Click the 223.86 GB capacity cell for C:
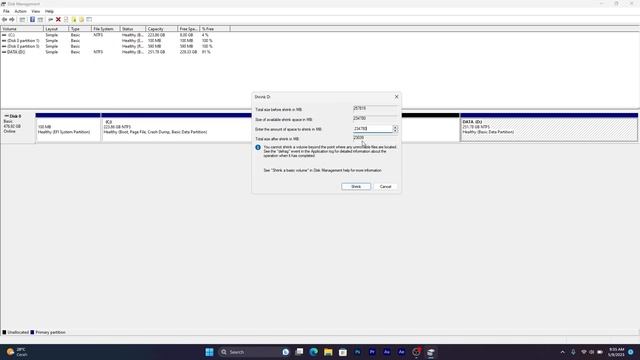Viewport: 640px width, 360px height. tap(156, 35)
